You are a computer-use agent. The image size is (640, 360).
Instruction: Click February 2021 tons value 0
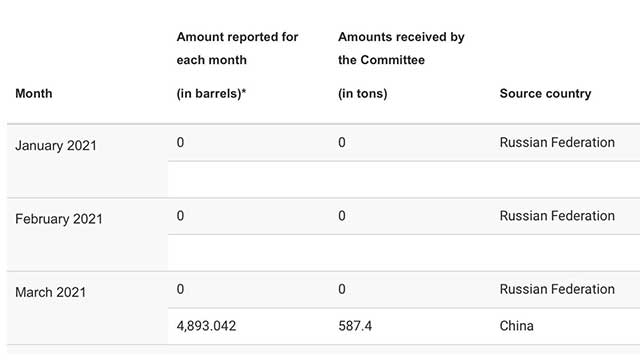(342, 216)
